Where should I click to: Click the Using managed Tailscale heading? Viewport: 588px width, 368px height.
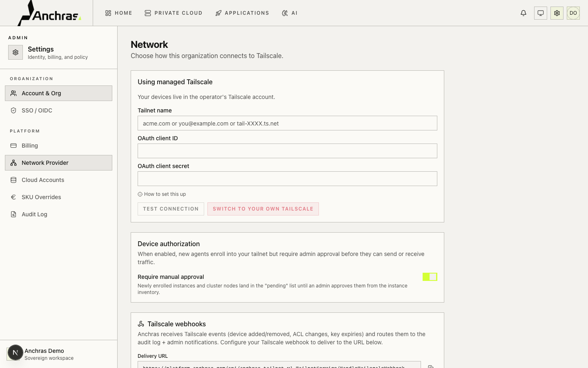175,82
